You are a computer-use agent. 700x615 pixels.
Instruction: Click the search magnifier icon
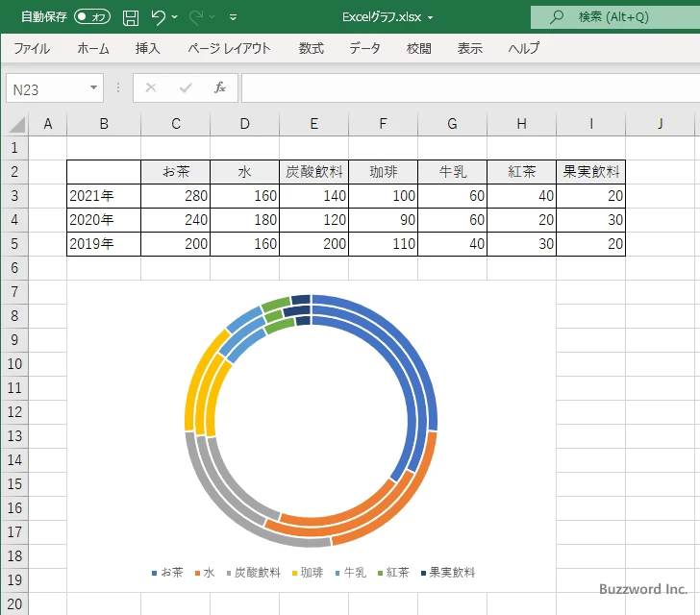coord(557,17)
